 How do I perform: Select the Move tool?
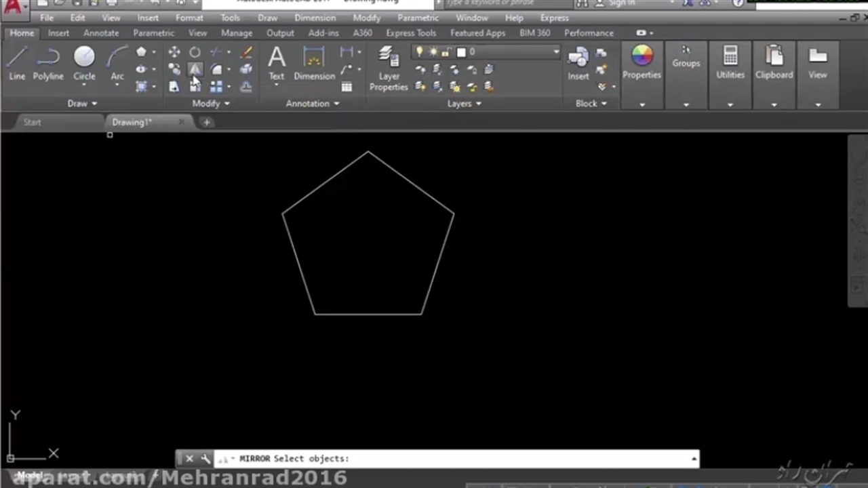(x=174, y=52)
